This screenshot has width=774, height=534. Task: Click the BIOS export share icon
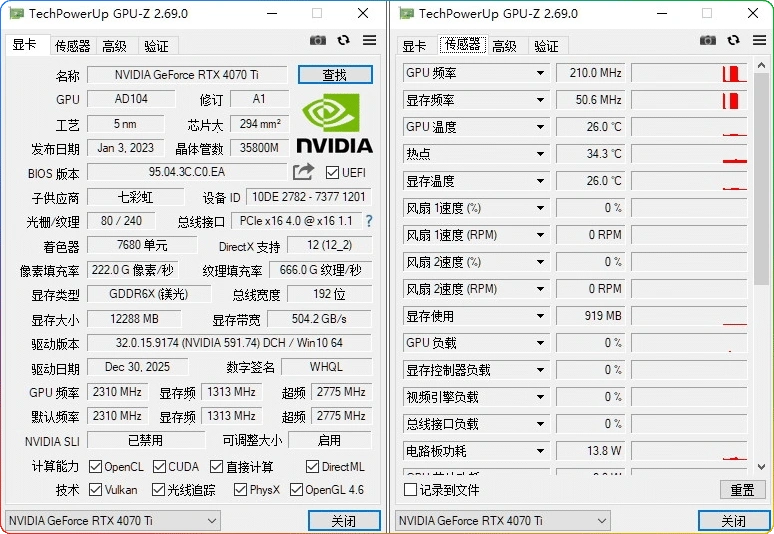[x=303, y=172]
